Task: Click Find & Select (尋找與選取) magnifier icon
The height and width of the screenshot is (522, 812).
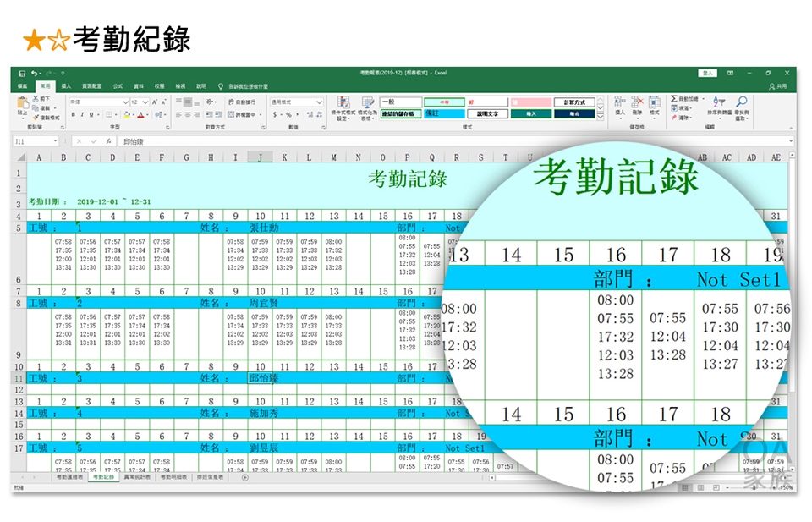Action: point(742,105)
